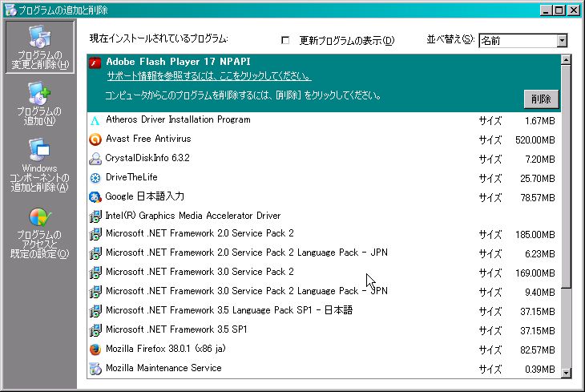Click the 520.00MB size value for Avast
The height and width of the screenshot is (392, 585).
[x=535, y=140]
